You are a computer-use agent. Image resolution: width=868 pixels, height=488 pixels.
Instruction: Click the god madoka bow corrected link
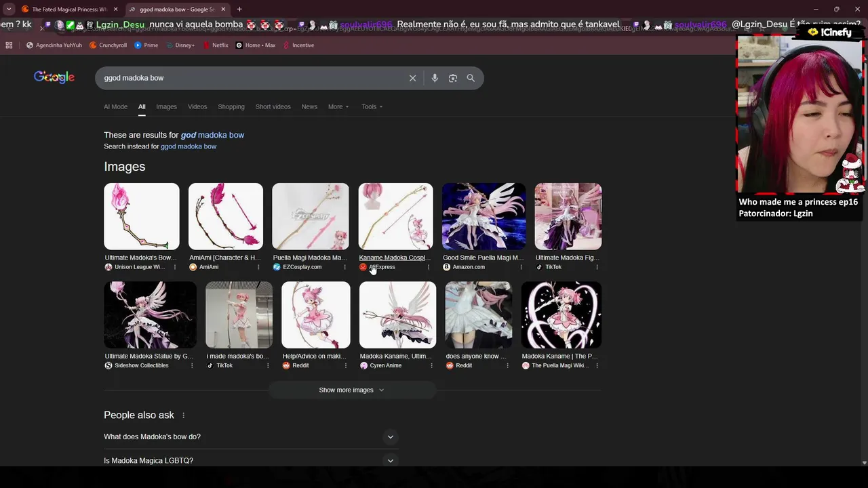pos(212,135)
